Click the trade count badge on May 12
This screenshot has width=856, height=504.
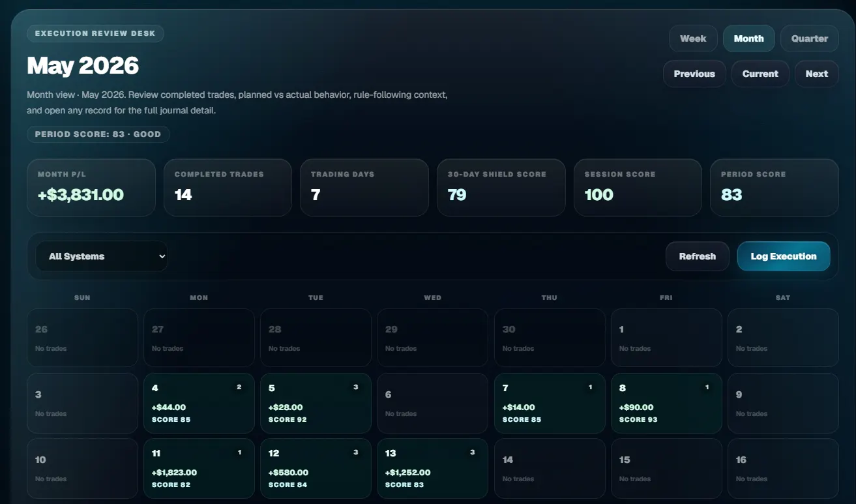pyautogui.click(x=355, y=452)
